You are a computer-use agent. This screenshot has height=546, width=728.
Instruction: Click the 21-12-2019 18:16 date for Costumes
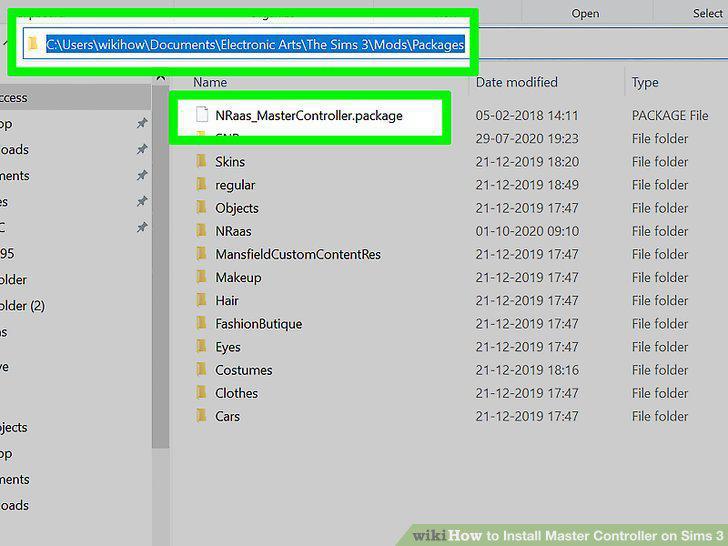coord(527,370)
